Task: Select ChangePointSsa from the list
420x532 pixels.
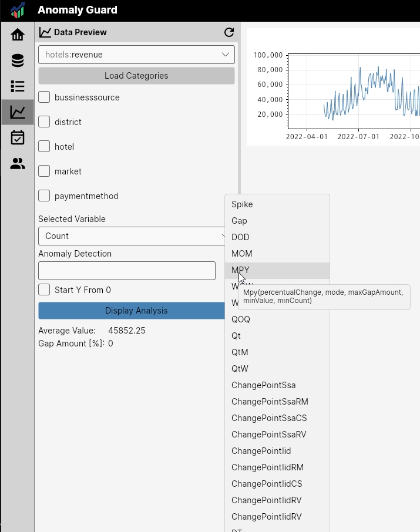Action: [277, 385]
